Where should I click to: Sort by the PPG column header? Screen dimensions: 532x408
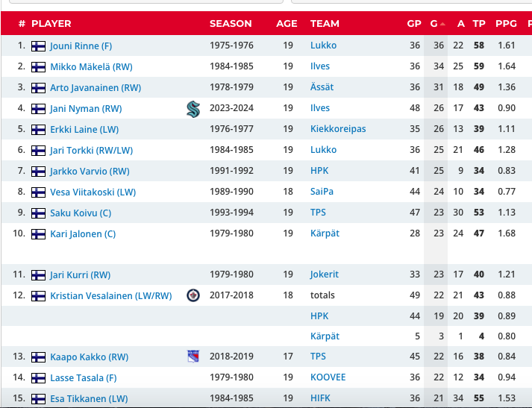(506, 23)
